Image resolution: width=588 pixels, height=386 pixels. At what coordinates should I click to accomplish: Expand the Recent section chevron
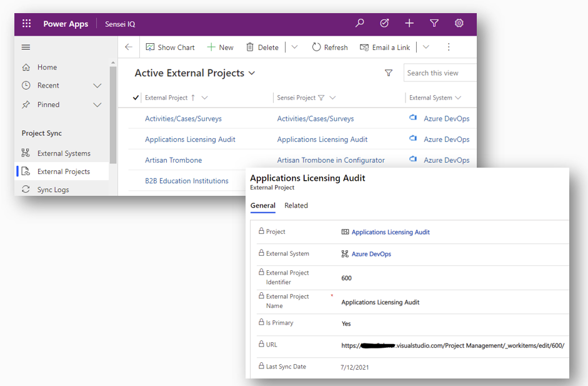point(97,86)
